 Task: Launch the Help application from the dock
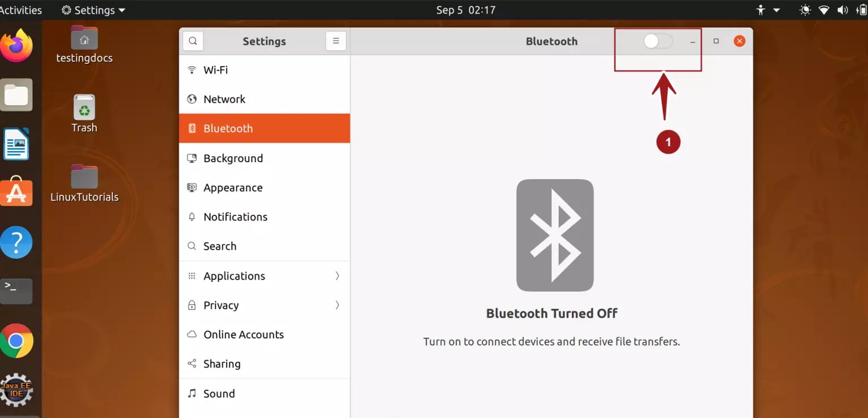click(x=17, y=242)
